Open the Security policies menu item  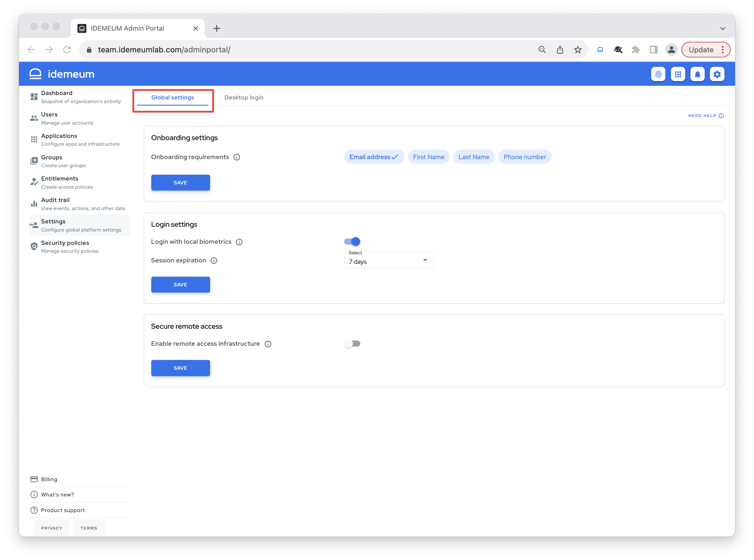(x=80, y=247)
